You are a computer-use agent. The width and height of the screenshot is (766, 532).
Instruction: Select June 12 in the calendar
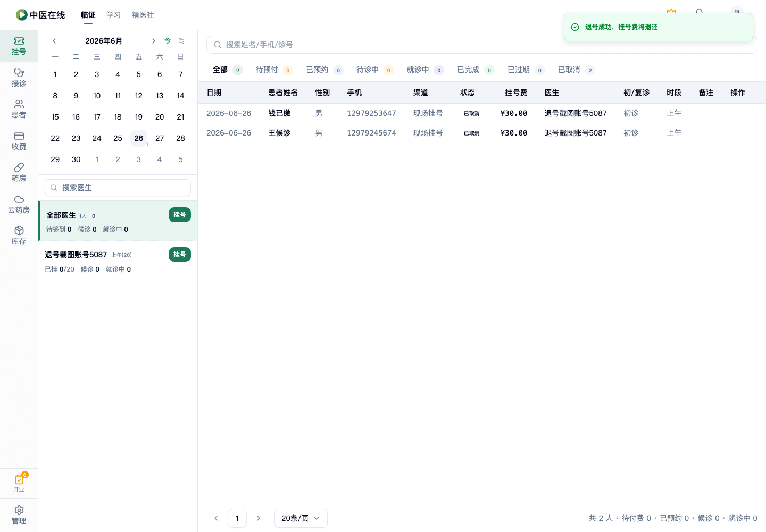click(139, 96)
